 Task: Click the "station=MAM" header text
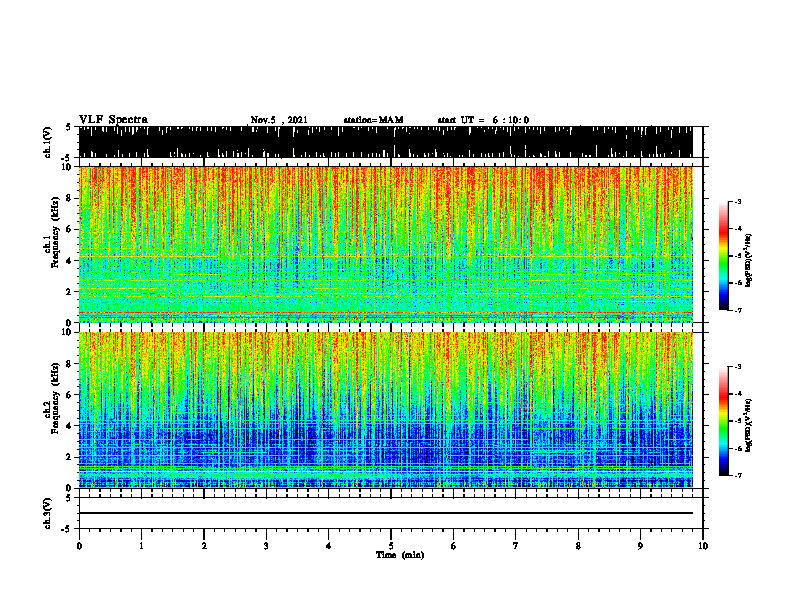coord(373,120)
